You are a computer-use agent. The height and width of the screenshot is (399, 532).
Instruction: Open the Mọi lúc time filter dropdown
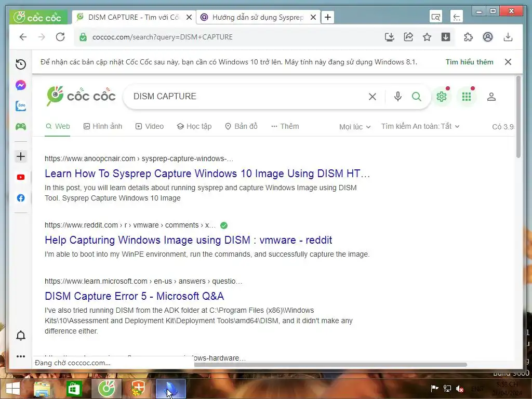(355, 127)
